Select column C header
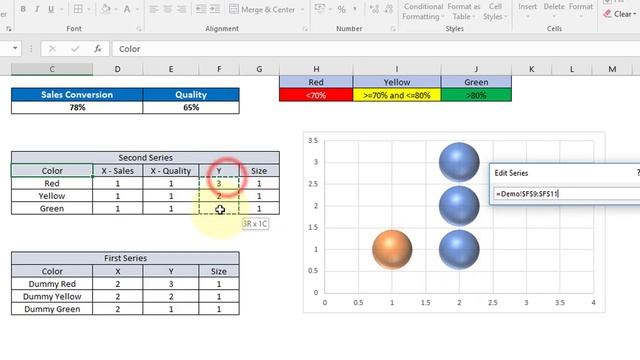This screenshot has height=360, width=640. pyautogui.click(x=52, y=69)
